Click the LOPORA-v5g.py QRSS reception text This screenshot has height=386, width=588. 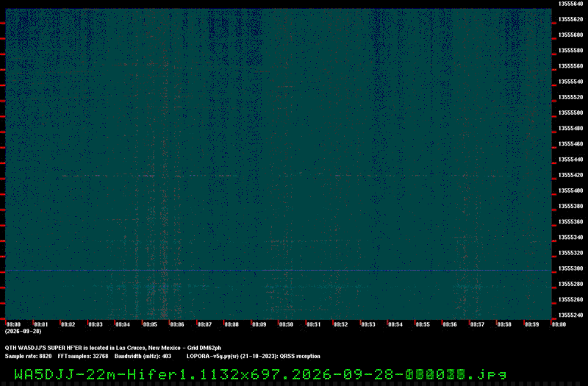(254, 356)
